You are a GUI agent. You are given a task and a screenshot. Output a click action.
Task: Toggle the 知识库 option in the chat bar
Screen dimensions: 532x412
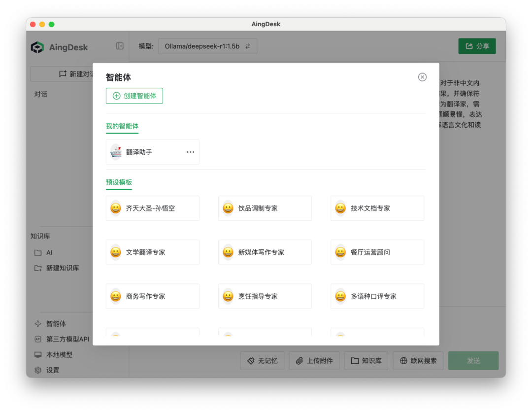(x=366, y=360)
